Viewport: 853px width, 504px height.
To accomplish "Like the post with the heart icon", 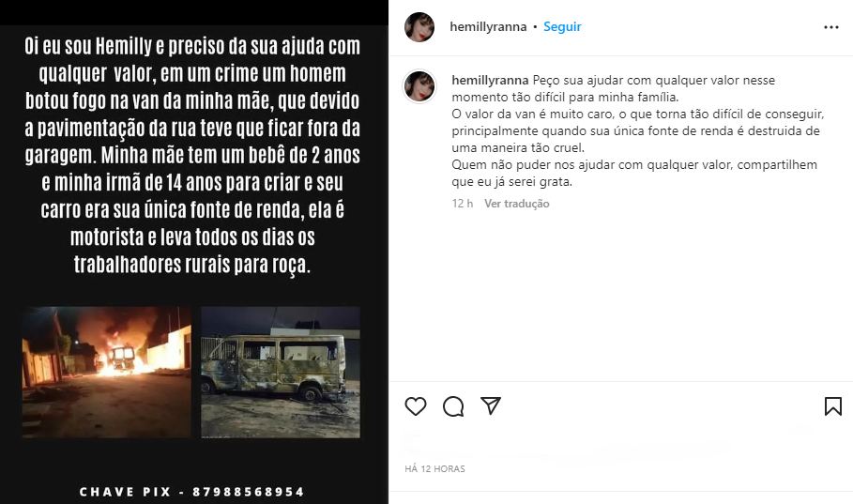I will coord(416,406).
